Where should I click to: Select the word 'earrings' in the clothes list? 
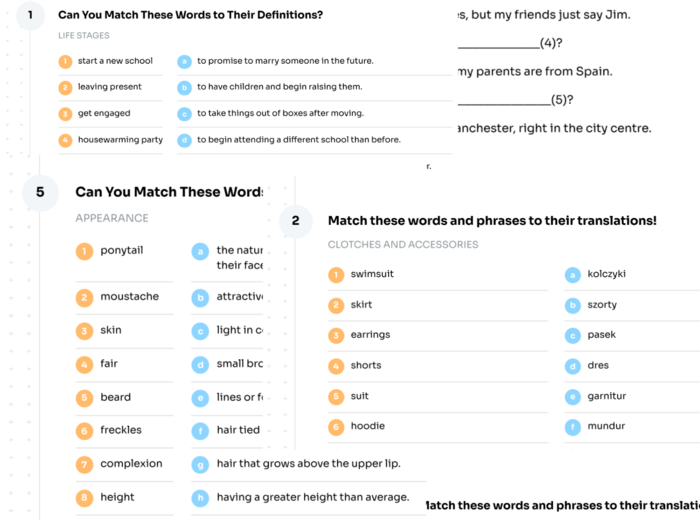pos(370,335)
